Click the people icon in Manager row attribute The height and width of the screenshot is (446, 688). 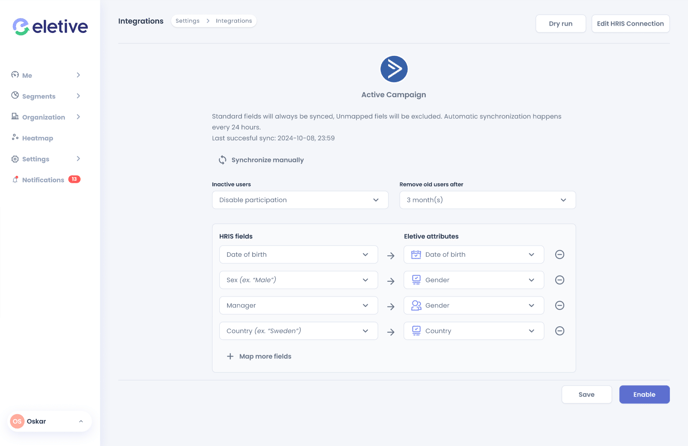point(416,306)
